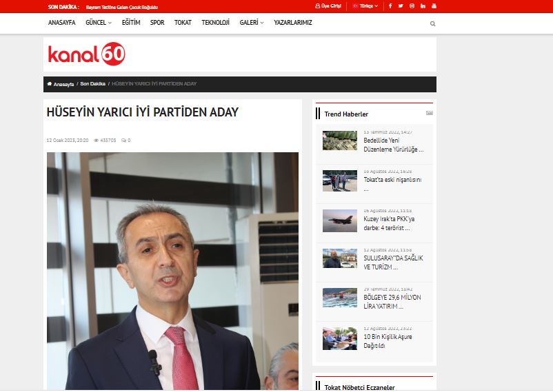
Task: Expand the GÜNCEL menu
Action: (99, 23)
